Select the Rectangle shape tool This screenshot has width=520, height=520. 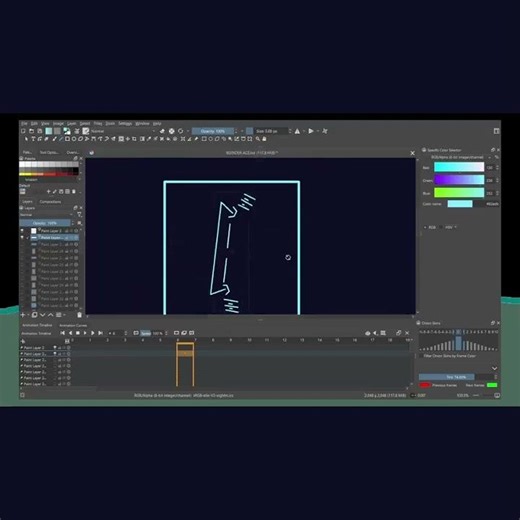point(67,139)
